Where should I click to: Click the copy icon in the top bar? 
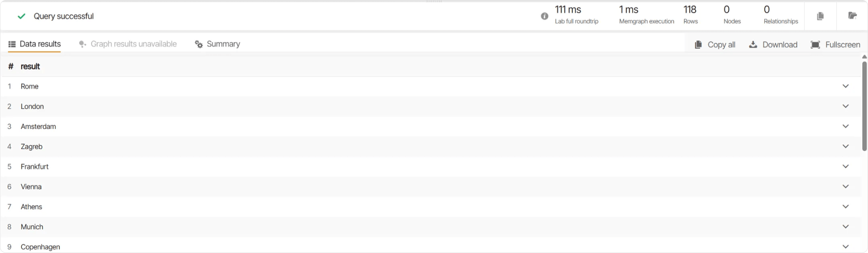(x=820, y=16)
